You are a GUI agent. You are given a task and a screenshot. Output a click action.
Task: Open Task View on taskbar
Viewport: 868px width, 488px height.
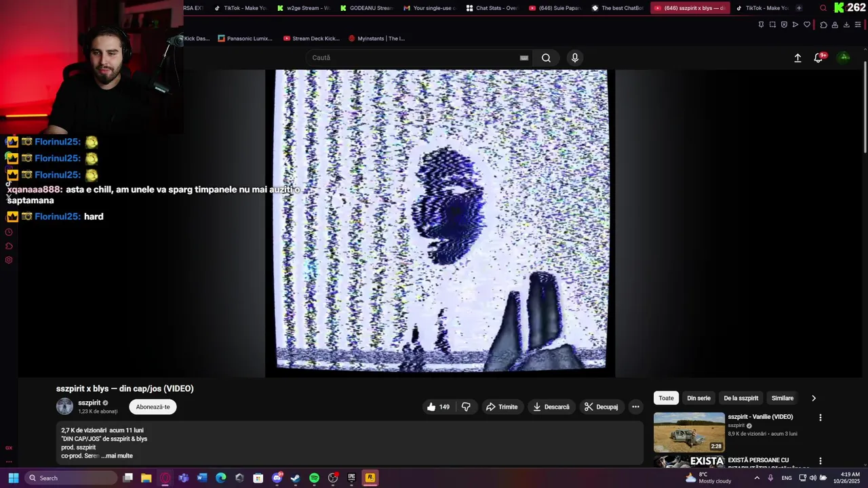coord(127,478)
